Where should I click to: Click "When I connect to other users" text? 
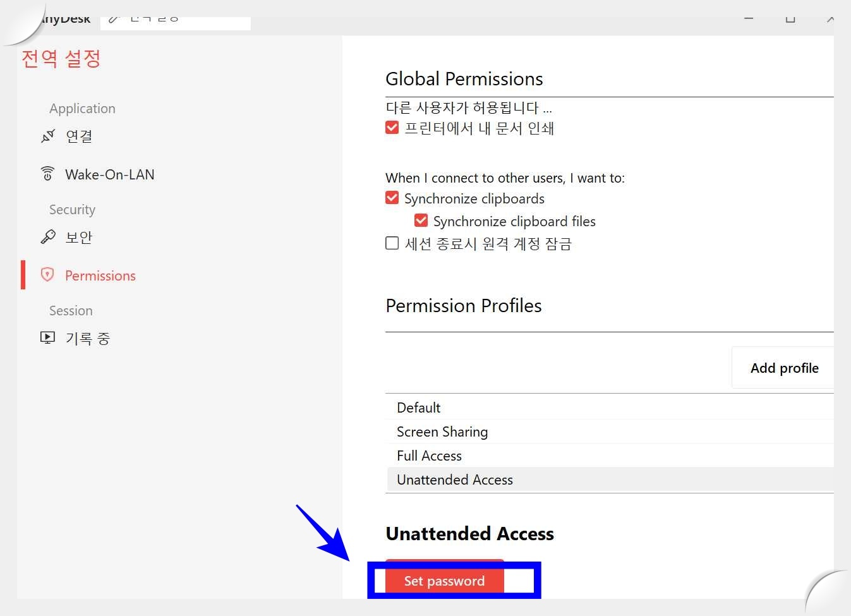click(505, 178)
